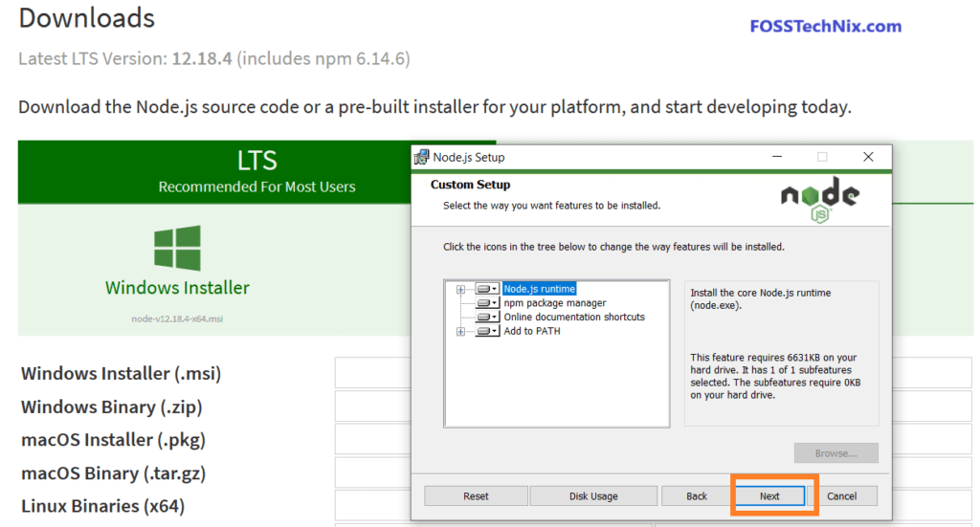980x527 pixels.
Task: Click the Linux Binaries (x64) row label
Action: (x=103, y=506)
